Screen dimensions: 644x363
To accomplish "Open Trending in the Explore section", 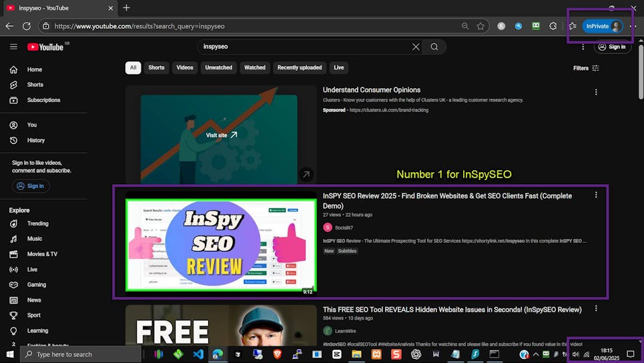I will pos(37,224).
